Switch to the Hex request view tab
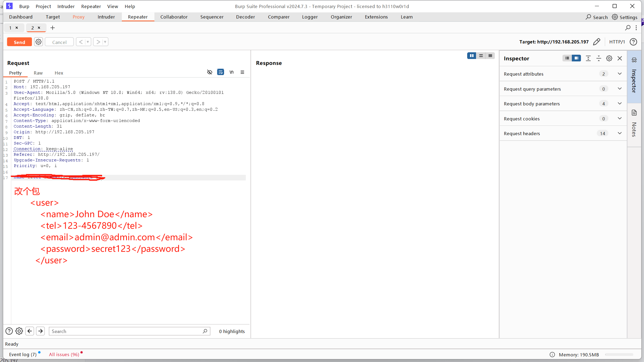 pos(59,73)
